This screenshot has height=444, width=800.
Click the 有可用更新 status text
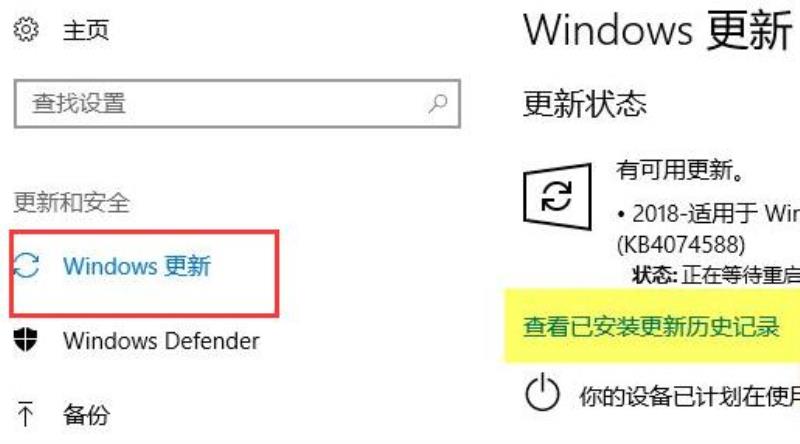(x=680, y=169)
